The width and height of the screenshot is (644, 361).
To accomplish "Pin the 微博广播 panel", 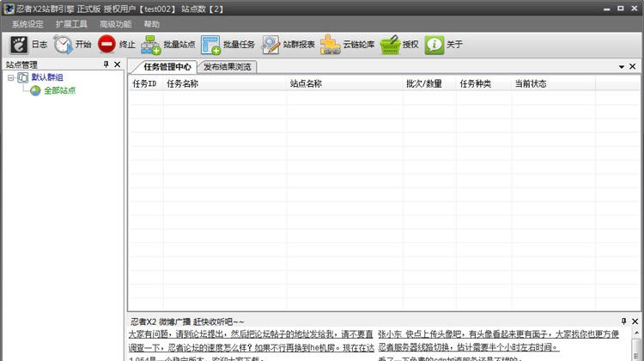I will pos(624,321).
